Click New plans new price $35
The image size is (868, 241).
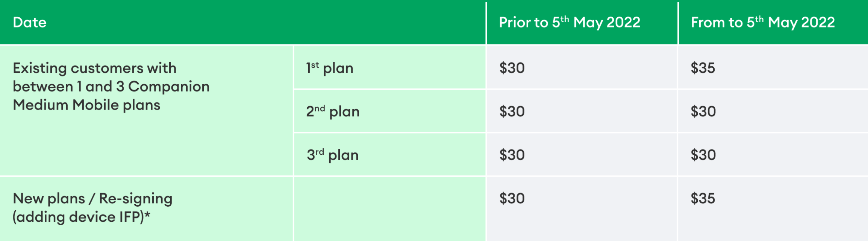[703, 198]
